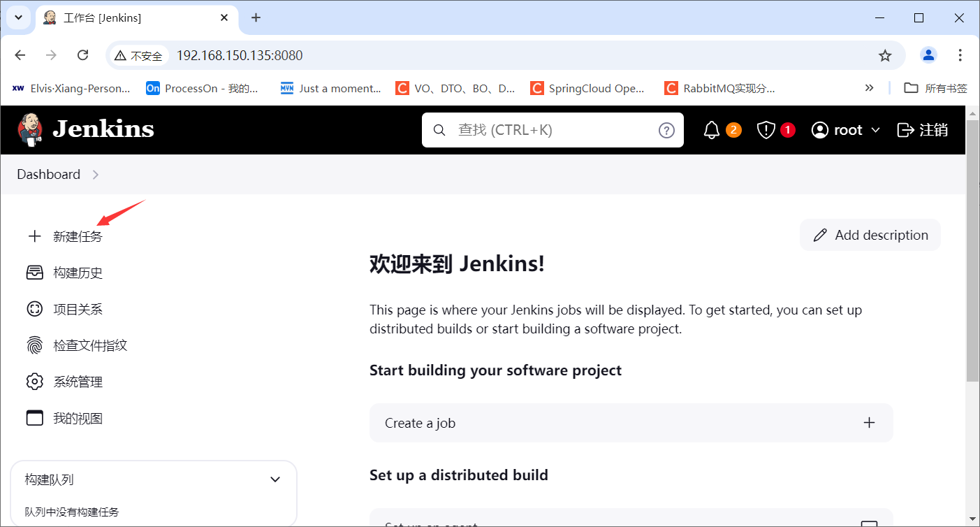Open the Just a moment... bookmark

click(331, 88)
